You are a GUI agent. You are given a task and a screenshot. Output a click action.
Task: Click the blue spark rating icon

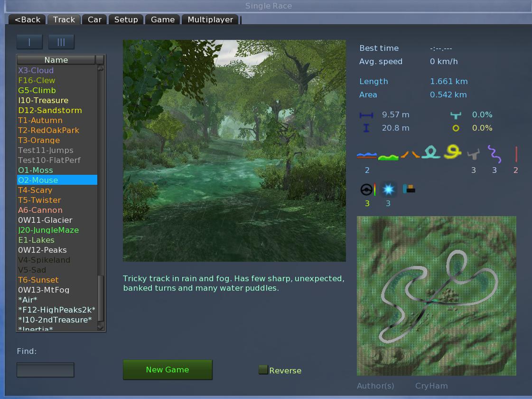388,190
